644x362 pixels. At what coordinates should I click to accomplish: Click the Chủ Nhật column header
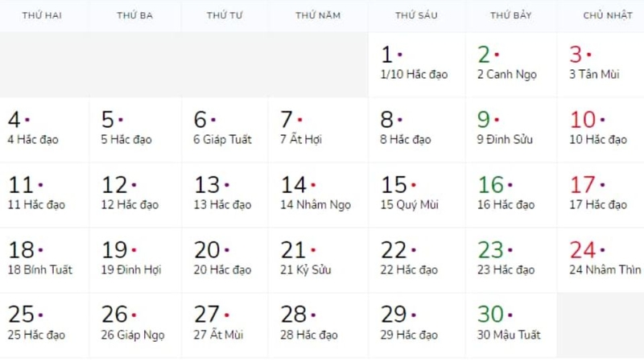point(607,15)
